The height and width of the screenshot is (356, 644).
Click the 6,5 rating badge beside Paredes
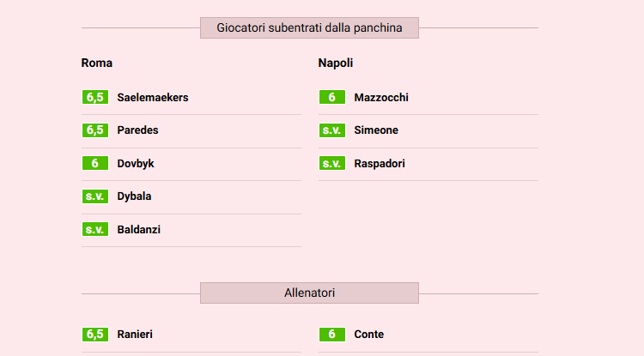pos(94,130)
